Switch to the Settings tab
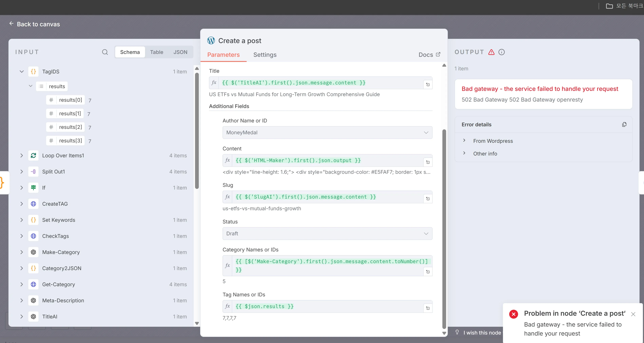Image resolution: width=644 pixels, height=343 pixels. (x=265, y=55)
